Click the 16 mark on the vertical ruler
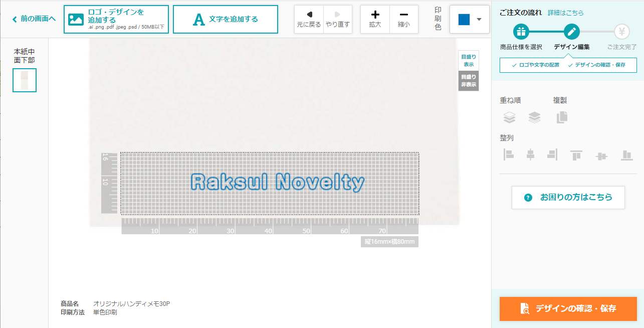The image size is (644, 328). (105, 157)
